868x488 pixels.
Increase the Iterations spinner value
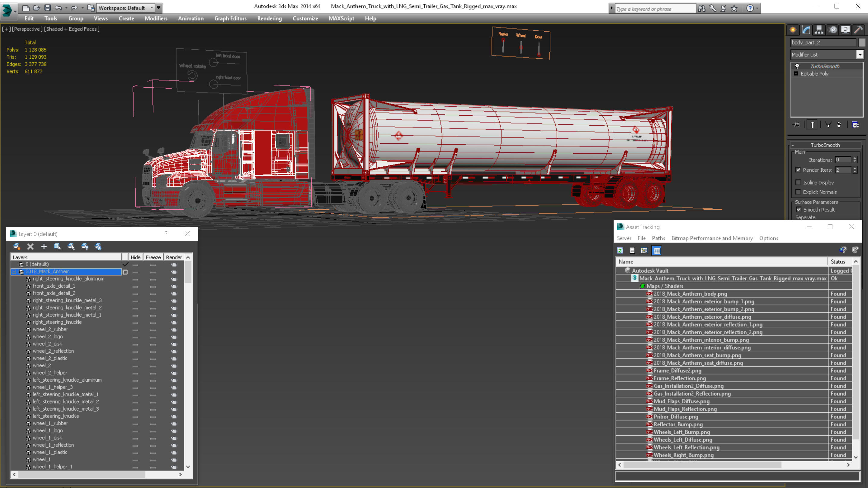point(854,158)
